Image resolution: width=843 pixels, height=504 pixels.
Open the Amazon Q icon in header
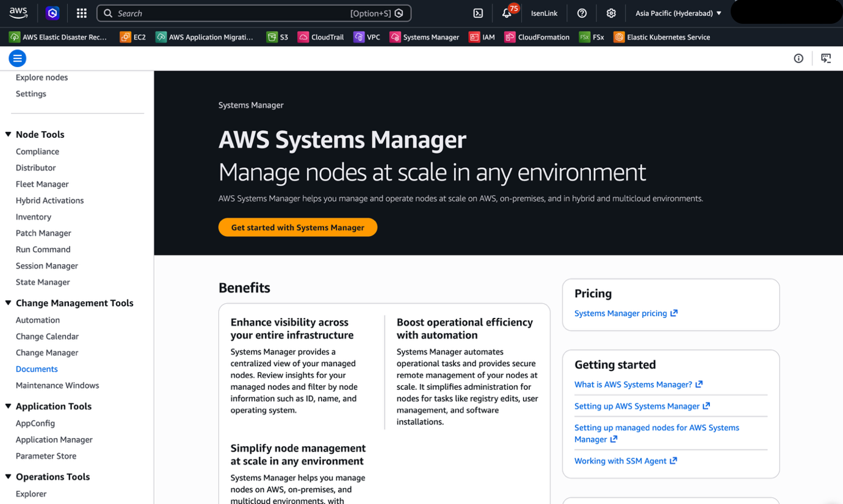(x=52, y=13)
